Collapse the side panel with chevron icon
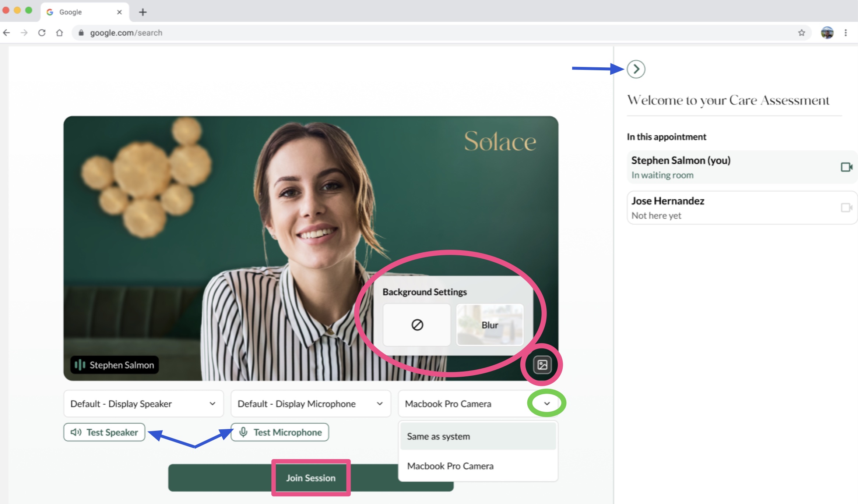858x504 pixels. [636, 69]
